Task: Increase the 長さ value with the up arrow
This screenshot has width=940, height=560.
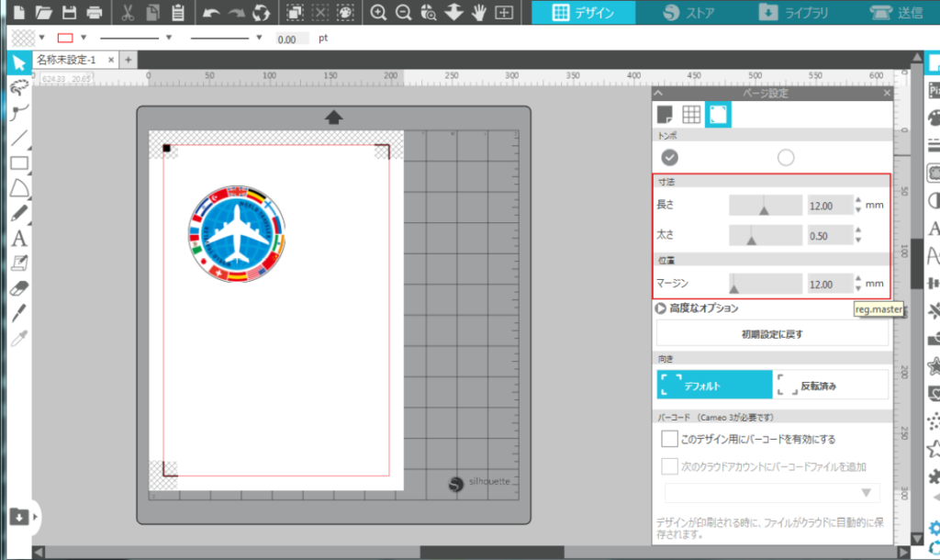Action: 858,200
